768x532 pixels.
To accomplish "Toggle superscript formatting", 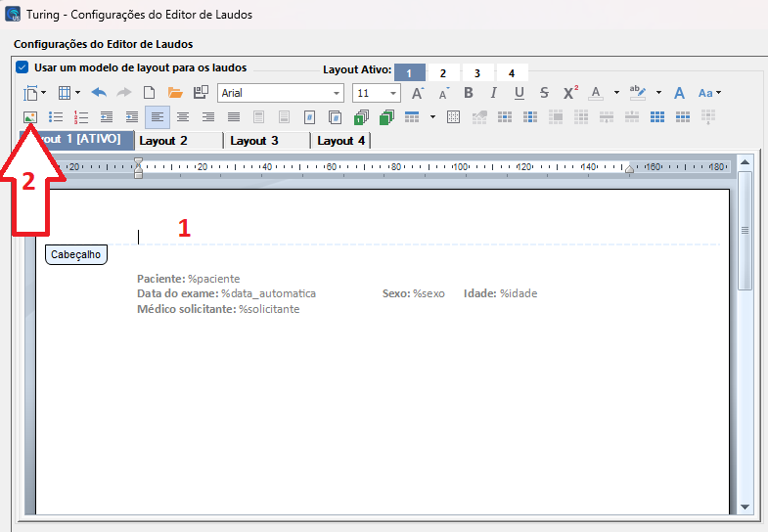I will [570, 93].
